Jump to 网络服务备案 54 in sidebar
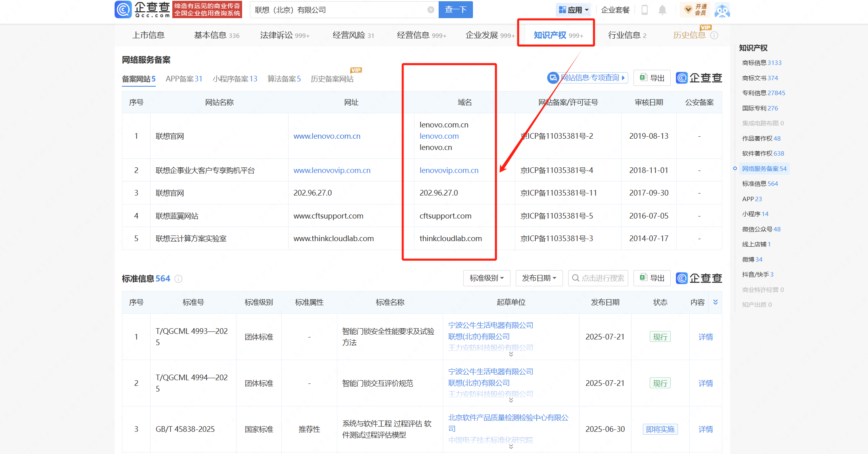The width and height of the screenshot is (868, 454). [x=764, y=169]
